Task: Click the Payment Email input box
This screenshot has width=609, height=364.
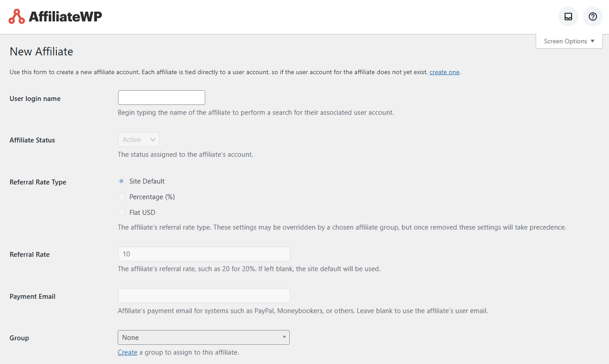Action: (x=204, y=296)
